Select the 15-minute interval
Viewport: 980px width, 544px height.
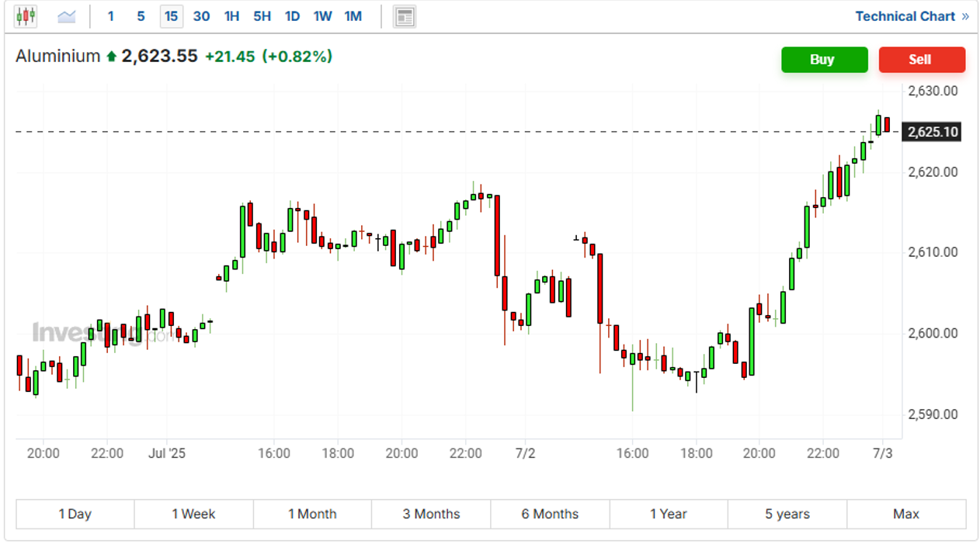171,16
